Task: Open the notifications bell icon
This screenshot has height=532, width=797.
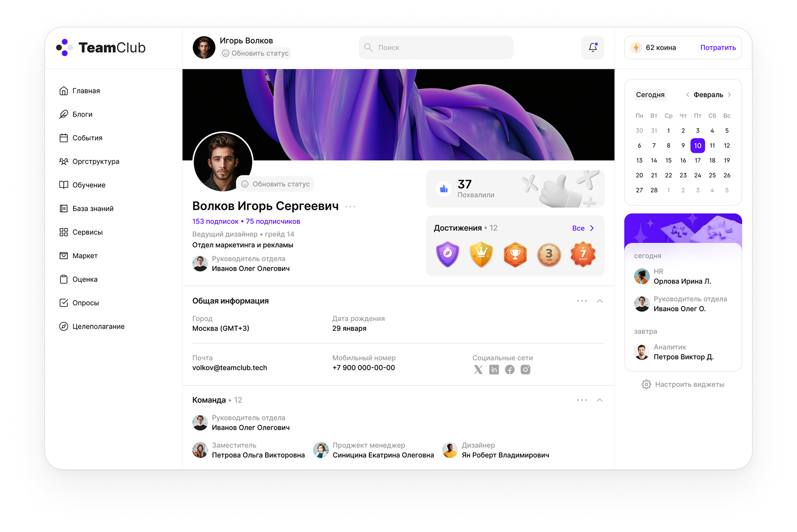Action: coord(592,47)
